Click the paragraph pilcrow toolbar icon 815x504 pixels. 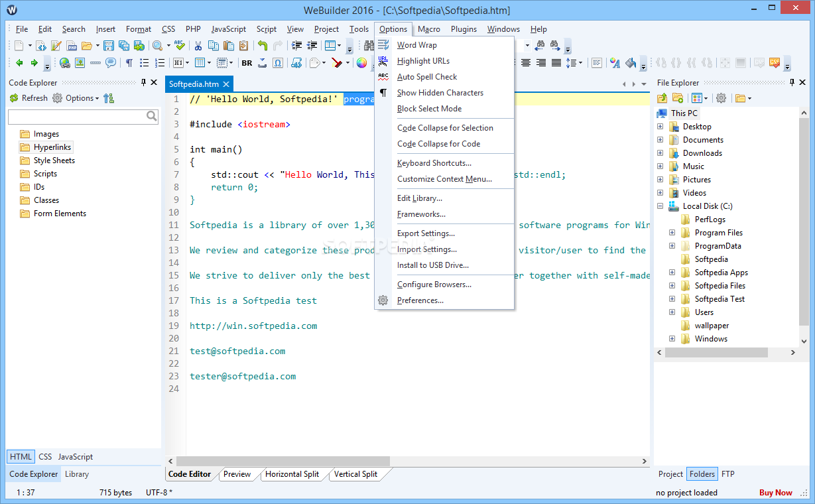(129, 63)
